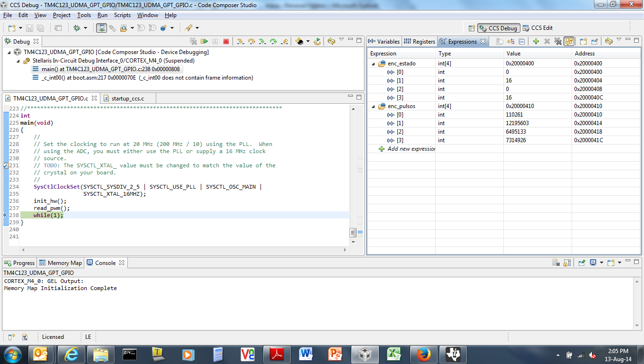Viewport: 644px width, 364px height.
Task: Click the Pin Console icon
Action: (582, 263)
